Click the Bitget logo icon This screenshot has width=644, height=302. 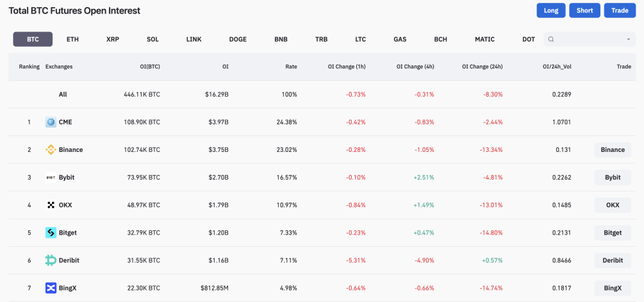(51, 233)
